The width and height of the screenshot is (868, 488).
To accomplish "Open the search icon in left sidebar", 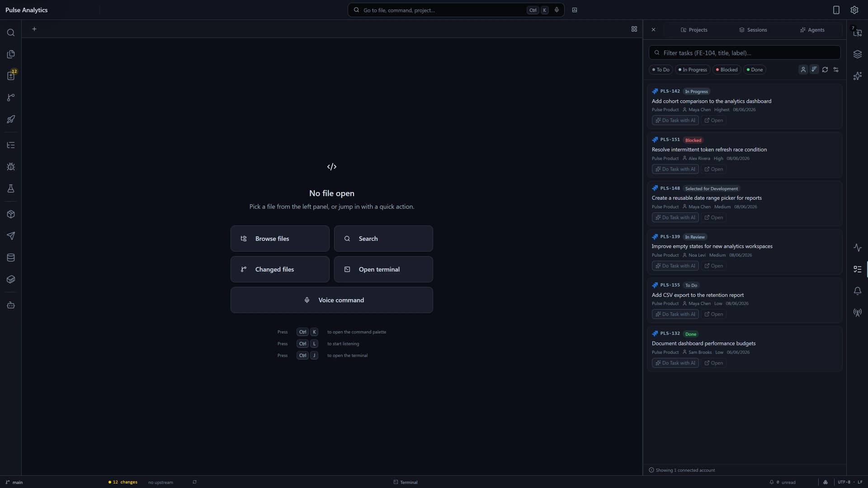I will tap(11, 33).
